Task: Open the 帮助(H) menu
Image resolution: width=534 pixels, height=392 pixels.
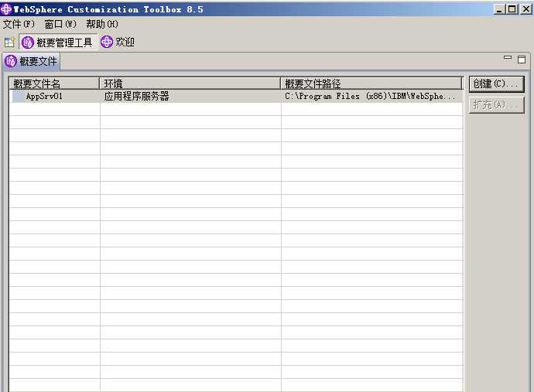Action: pyautogui.click(x=102, y=25)
